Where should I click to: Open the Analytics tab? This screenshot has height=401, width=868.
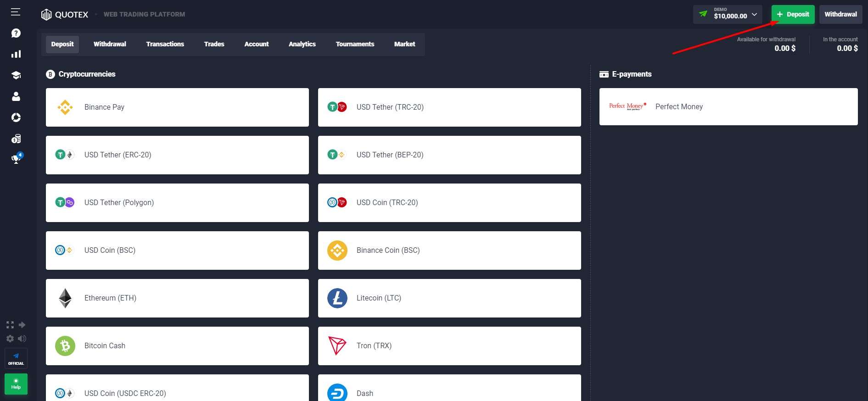pyautogui.click(x=302, y=44)
